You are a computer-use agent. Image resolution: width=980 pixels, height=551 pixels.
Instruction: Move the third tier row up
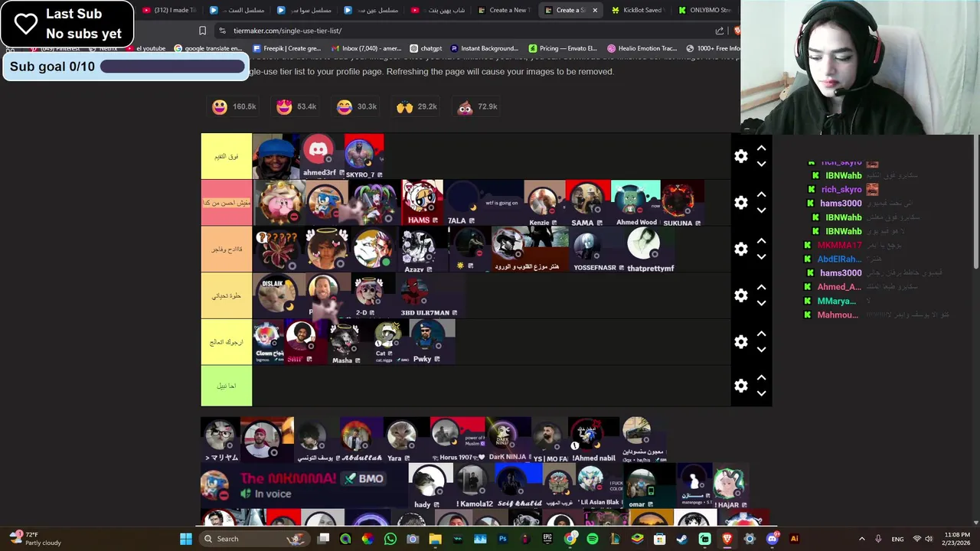pos(761,241)
